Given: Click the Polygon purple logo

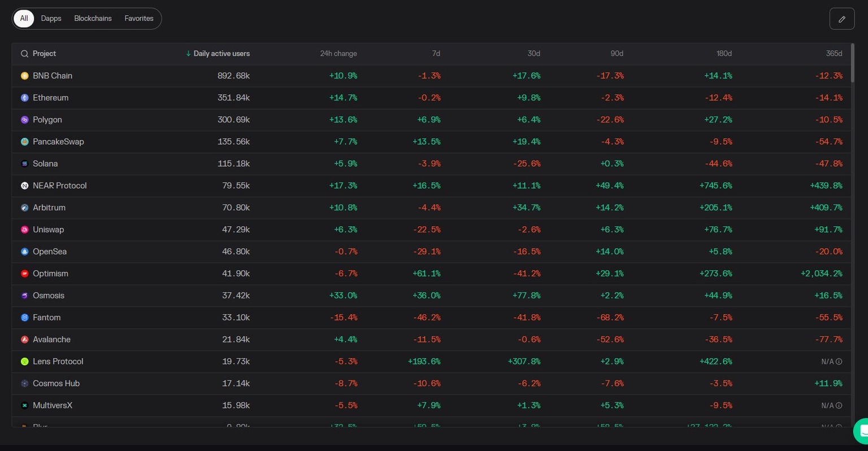Looking at the screenshot, I should [24, 119].
